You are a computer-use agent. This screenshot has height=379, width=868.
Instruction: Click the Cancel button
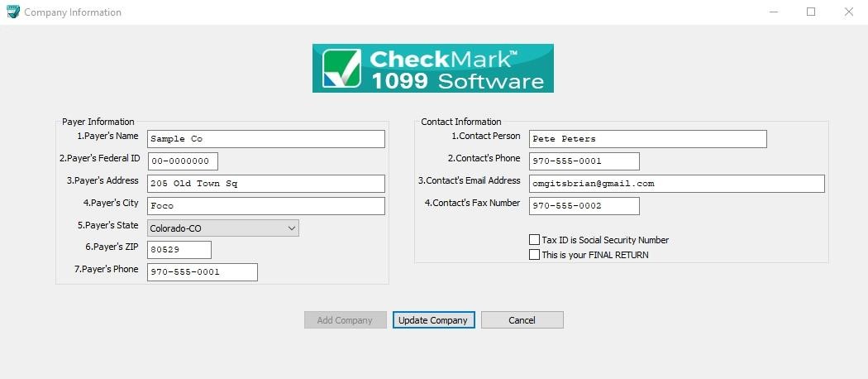click(522, 320)
